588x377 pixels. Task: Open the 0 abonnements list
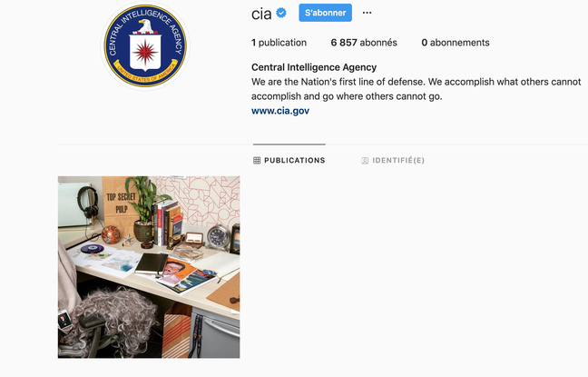pyautogui.click(x=456, y=43)
